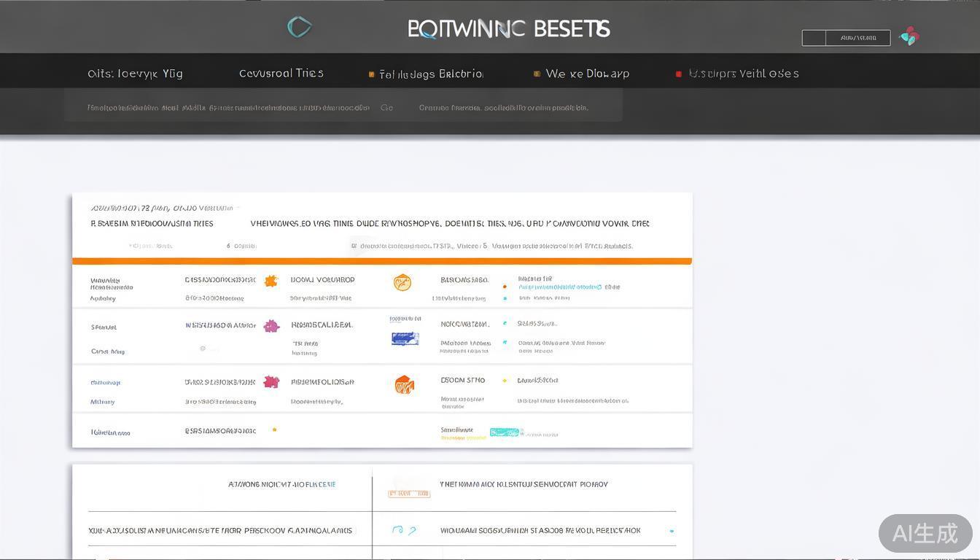Click the colorful pinwheel icon in the header
980x560 pixels.
point(909,36)
